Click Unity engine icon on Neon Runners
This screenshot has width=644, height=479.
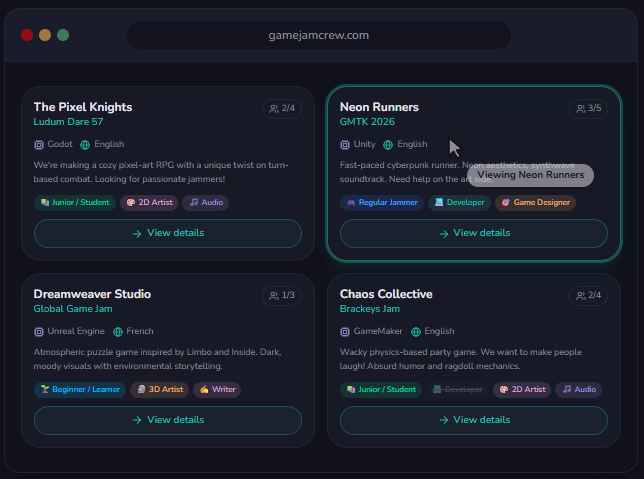pos(345,144)
